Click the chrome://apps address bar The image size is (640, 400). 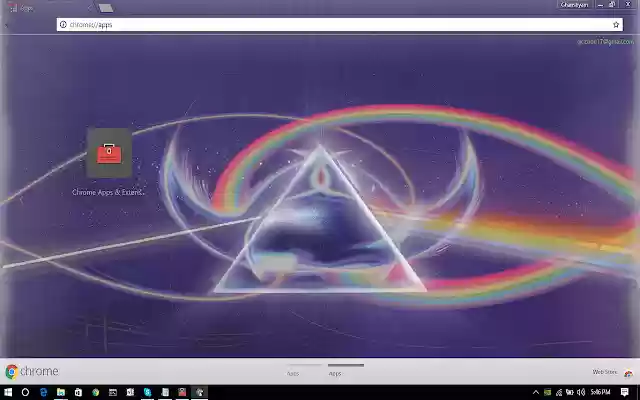point(339,24)
